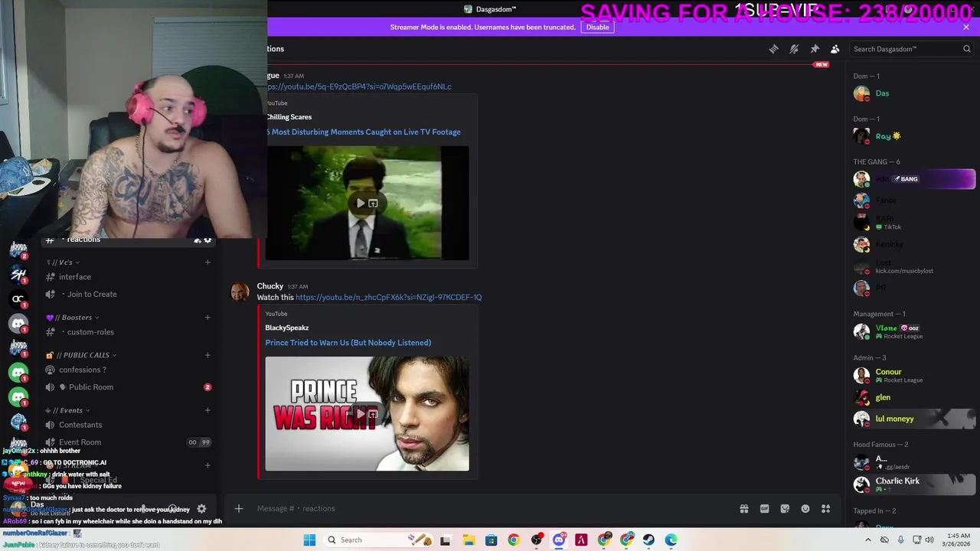The image size is (980, 551).
Task: Show pinned messages pin icon
Action: coord(815,49)
